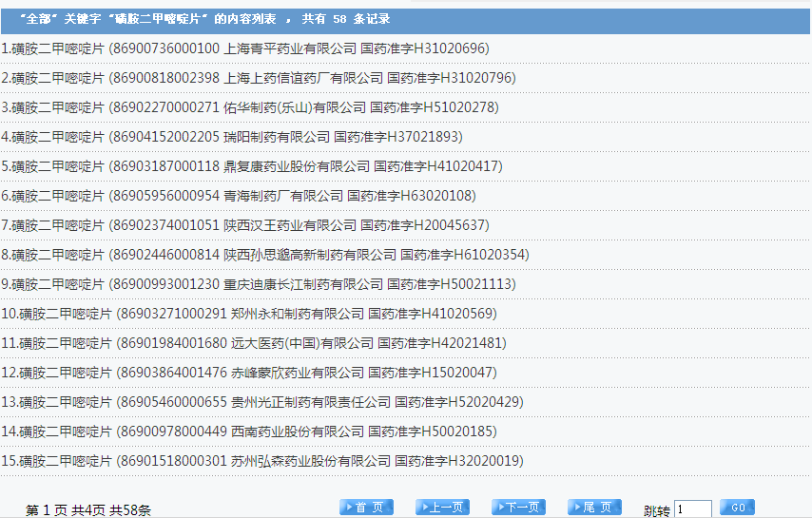Open record 8 陕西孙思邈高新制药有限公司
The image size is (812, 518).
click(x=265, y=255)
